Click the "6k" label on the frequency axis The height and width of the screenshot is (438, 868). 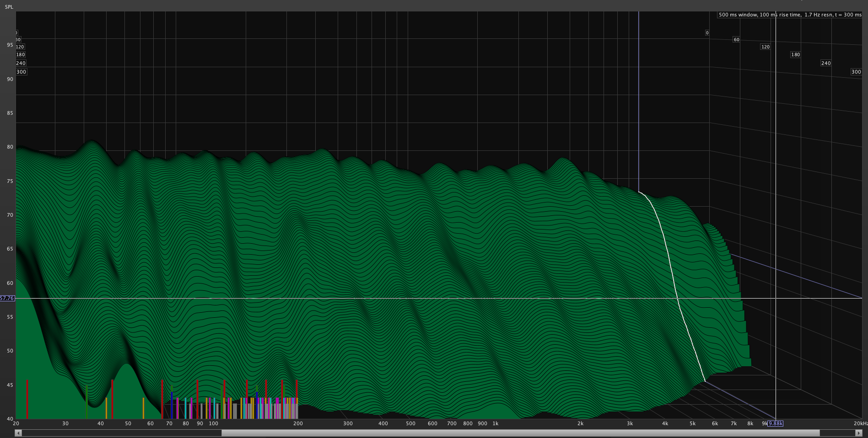click(x=715, y=423)
